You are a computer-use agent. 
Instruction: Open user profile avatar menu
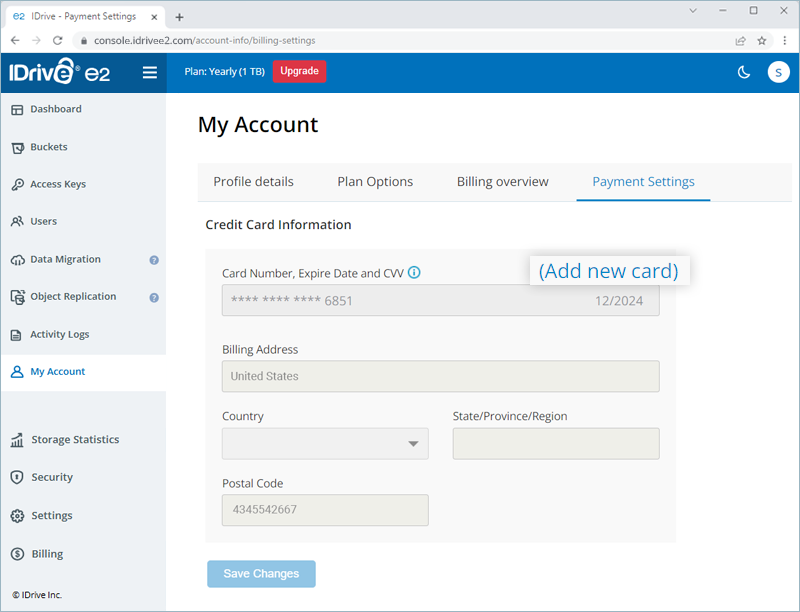coord(778,72)
